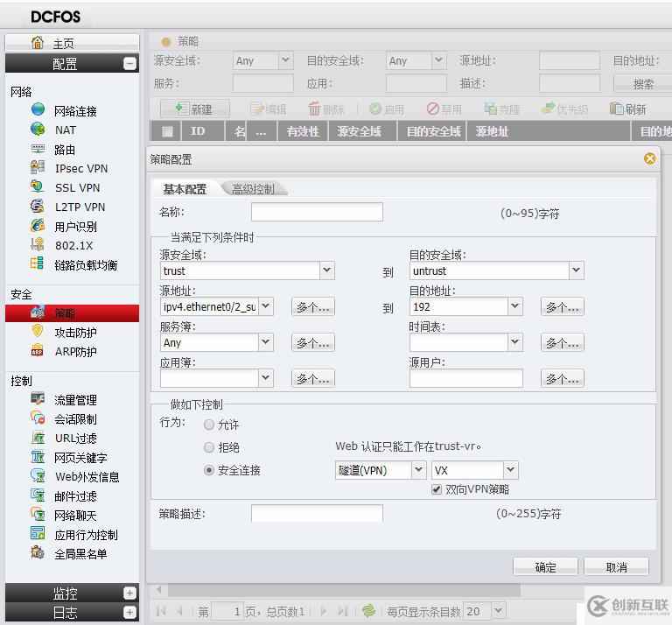Screen dimensions: 672x625
Task: Open the 网络聊天 icon
Action: 38,515
